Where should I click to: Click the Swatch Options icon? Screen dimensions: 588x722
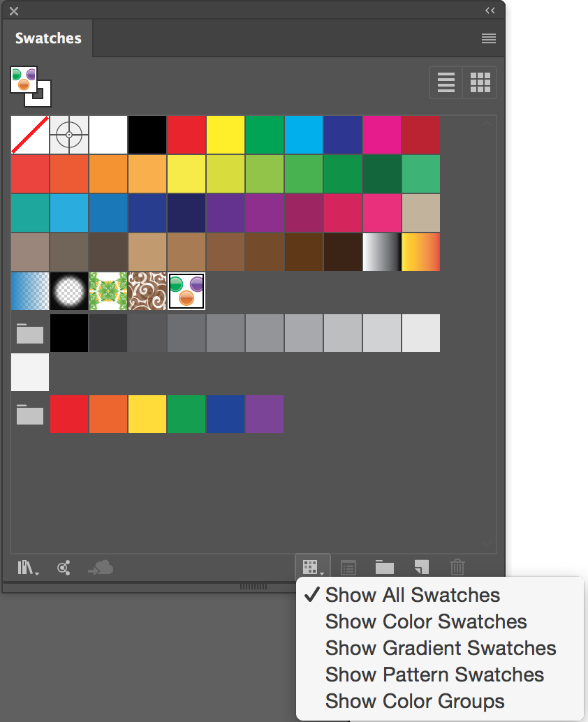pos(348,568)
